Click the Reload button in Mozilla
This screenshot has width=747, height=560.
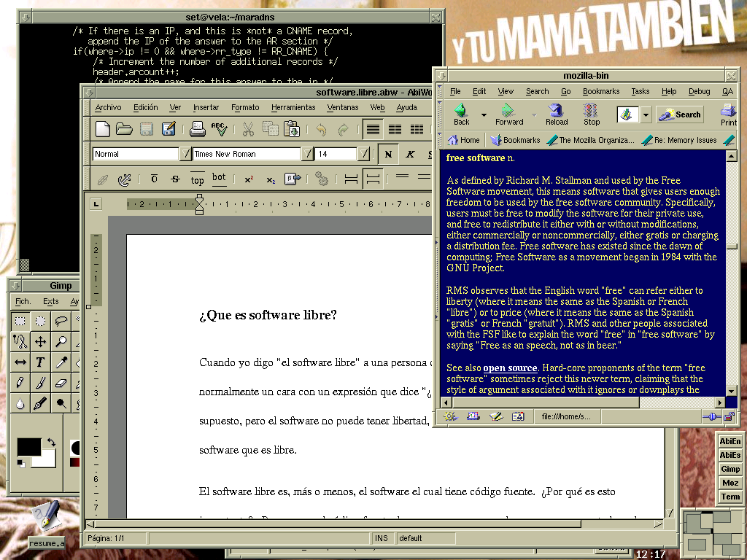pyautogui.click(x=557, y=114)
